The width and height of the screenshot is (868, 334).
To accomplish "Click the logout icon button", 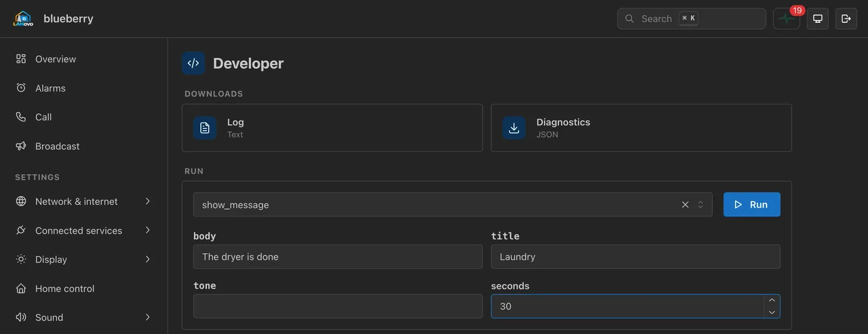I will coord(846,18).
